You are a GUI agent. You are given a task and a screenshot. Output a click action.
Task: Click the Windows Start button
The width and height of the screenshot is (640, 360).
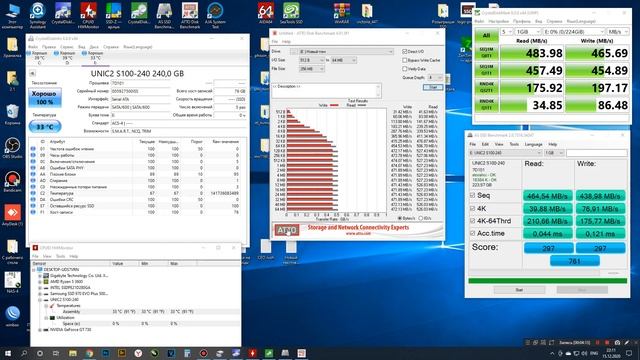pyautogui.click(x=7, y=353)
